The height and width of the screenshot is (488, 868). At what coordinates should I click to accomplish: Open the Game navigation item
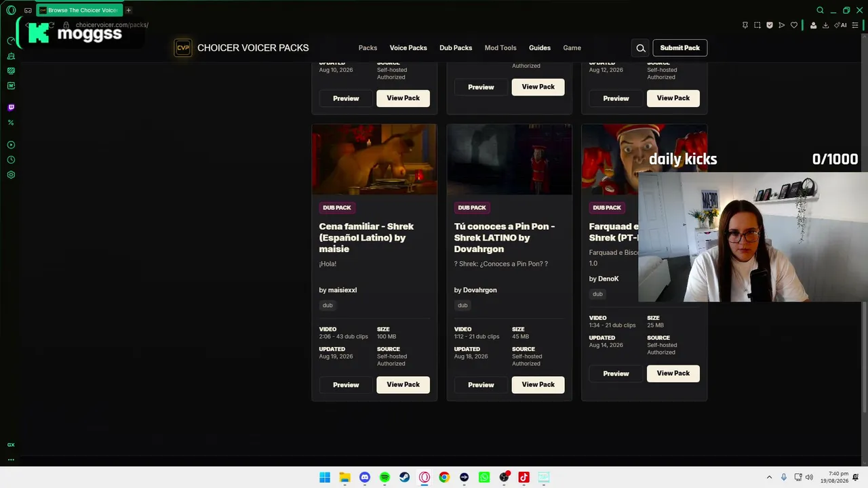pos(572,48)
